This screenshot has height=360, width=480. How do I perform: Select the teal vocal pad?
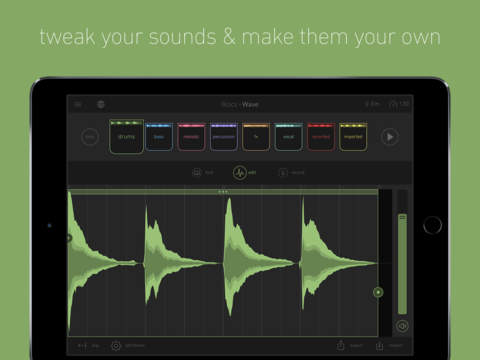pos(288,137)
